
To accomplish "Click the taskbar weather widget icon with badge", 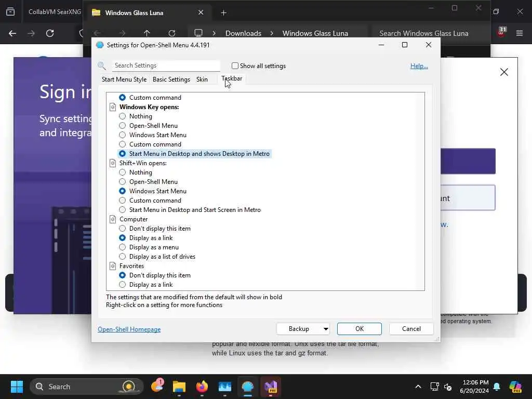I will coord(157,386).
